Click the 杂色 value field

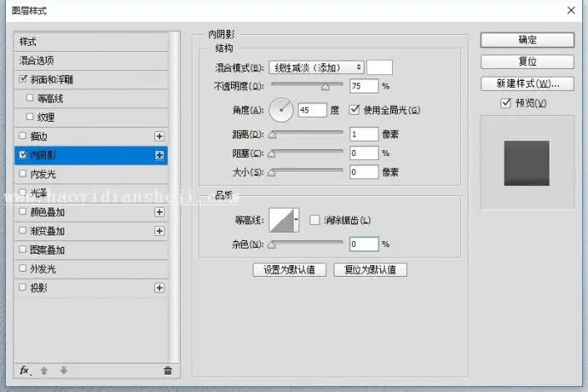(364, 244)
